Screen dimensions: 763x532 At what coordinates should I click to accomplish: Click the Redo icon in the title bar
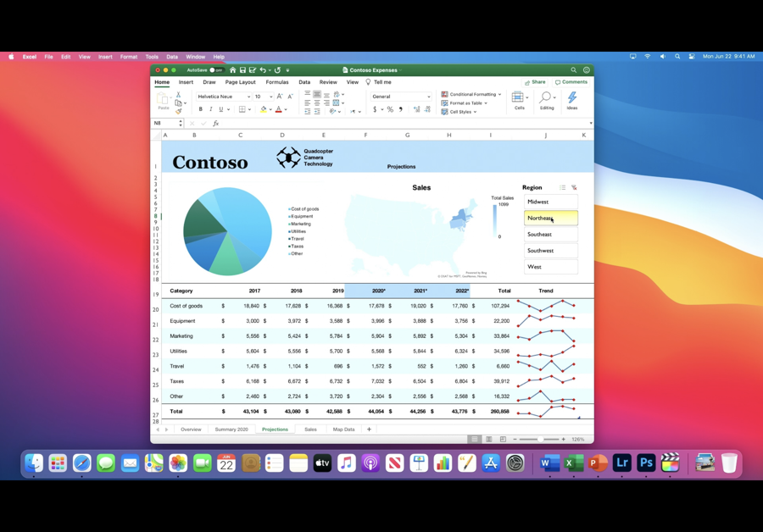(x=277, y=70)
